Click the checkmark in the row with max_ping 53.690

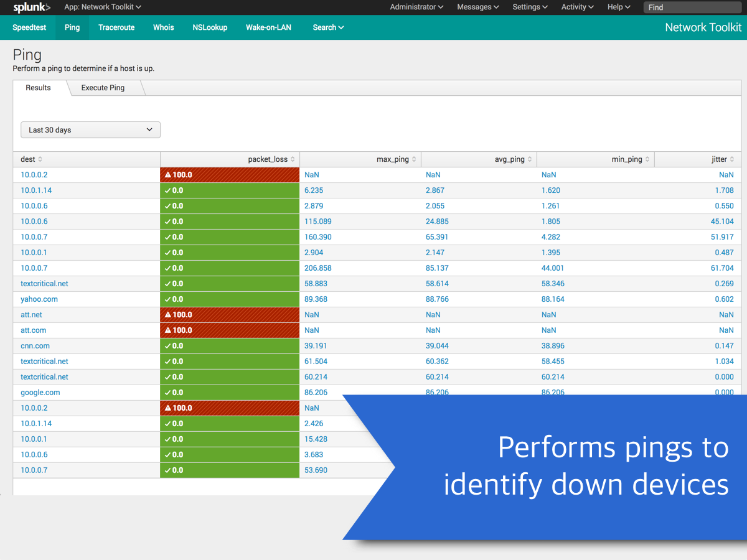[x=168, y=470]
